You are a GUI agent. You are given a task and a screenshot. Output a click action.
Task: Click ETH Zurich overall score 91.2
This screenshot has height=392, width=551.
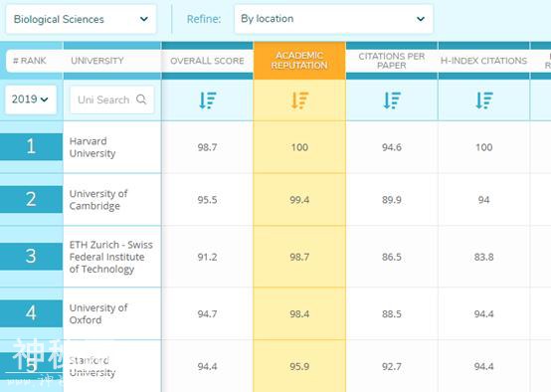coord(207,257)
